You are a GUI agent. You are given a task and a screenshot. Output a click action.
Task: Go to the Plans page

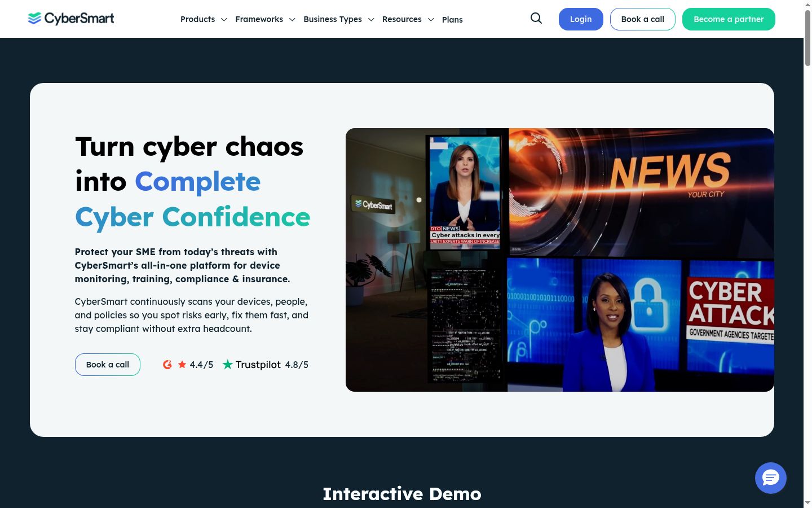(452, 20)
